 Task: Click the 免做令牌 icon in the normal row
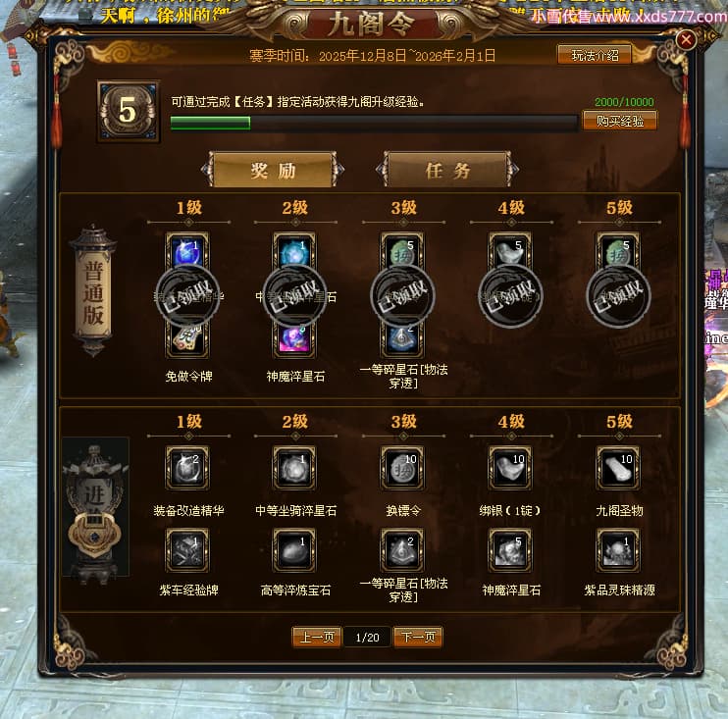coord(187,339)
